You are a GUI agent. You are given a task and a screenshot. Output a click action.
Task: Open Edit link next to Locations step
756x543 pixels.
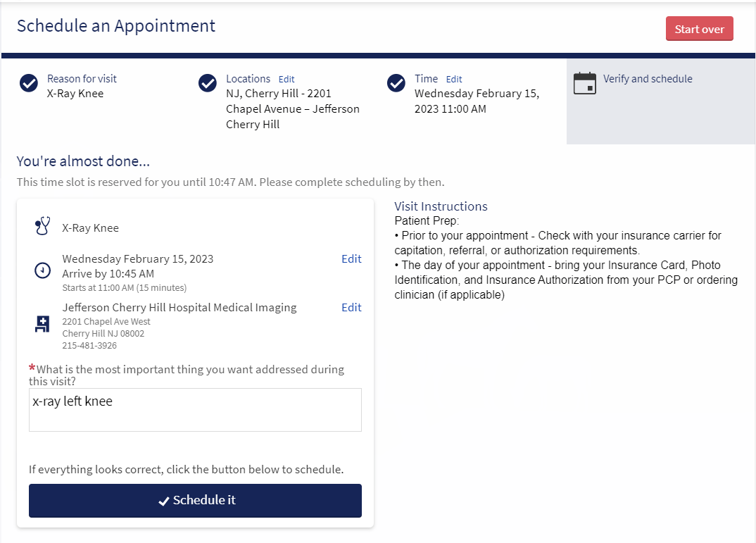pos(286,80)
